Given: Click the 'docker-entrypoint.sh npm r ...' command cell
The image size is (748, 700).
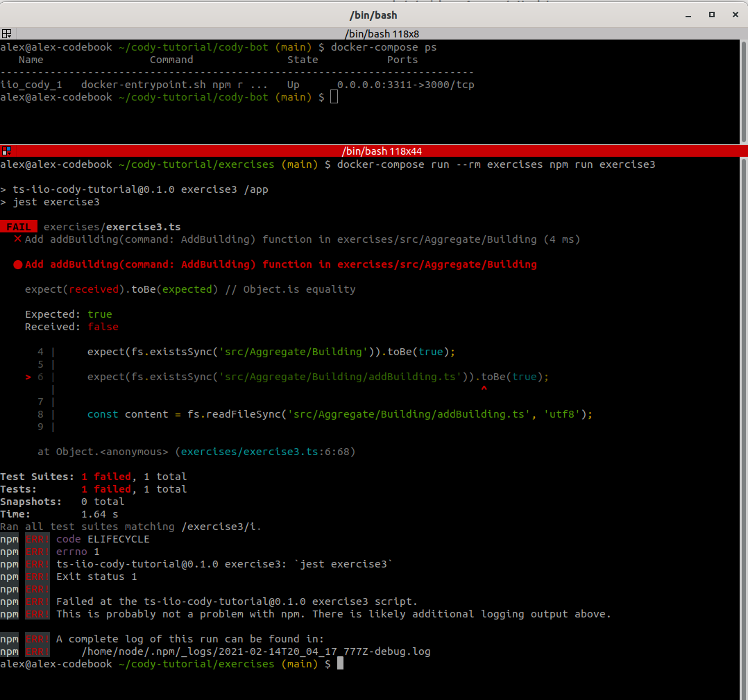Looking at the screenshot, I should (x=174, y=85).
